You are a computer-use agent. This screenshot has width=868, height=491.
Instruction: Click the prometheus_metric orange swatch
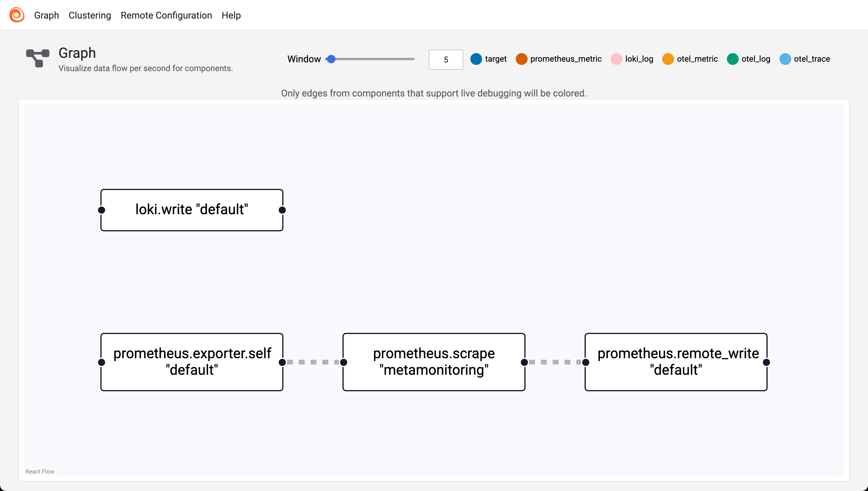tap(521, 59)
